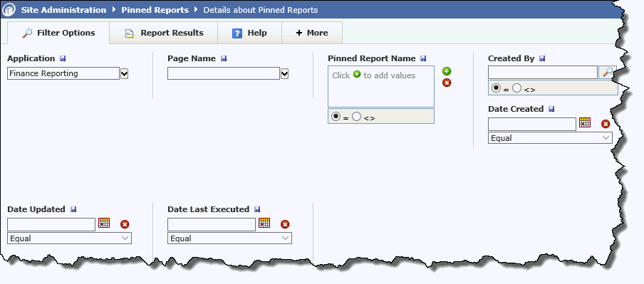Open the Created By search magnifier

[x=608, y=72]
